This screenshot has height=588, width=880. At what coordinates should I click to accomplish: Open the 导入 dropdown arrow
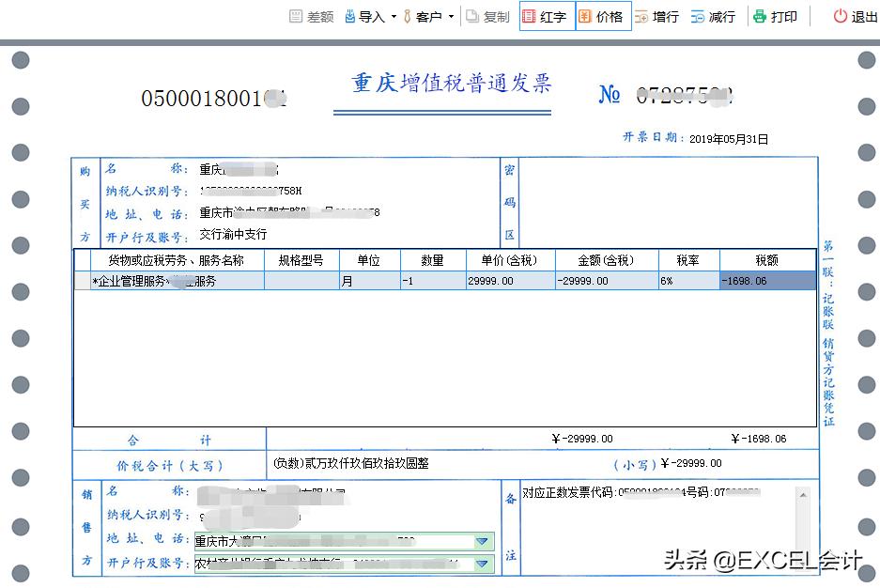pos(394,17)
